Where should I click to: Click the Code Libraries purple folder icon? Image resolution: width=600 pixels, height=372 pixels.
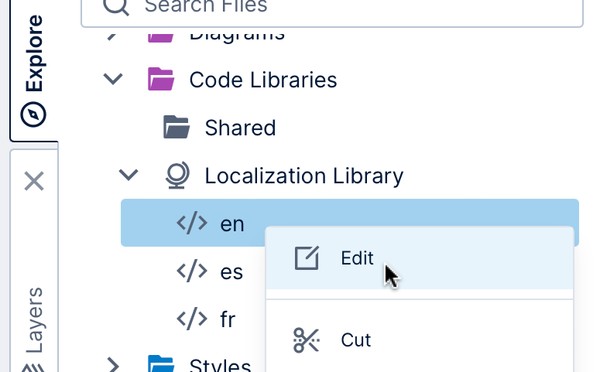[161, 79]
